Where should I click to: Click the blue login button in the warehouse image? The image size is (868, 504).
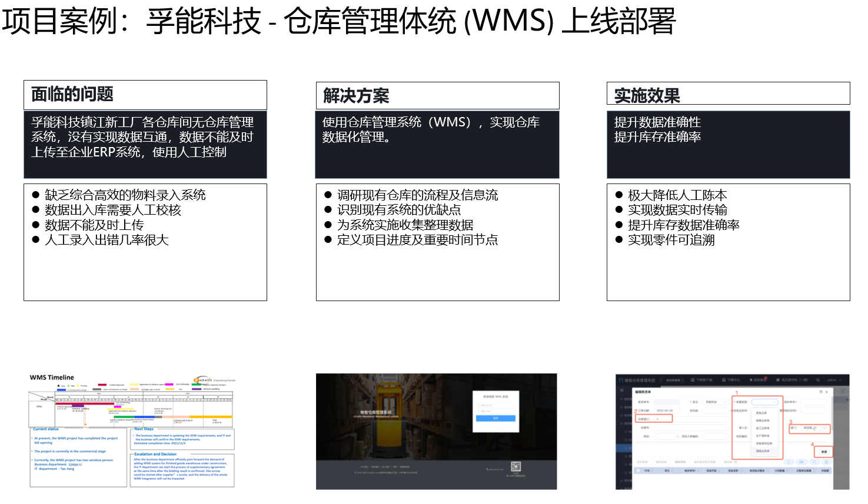click(495, 418)
